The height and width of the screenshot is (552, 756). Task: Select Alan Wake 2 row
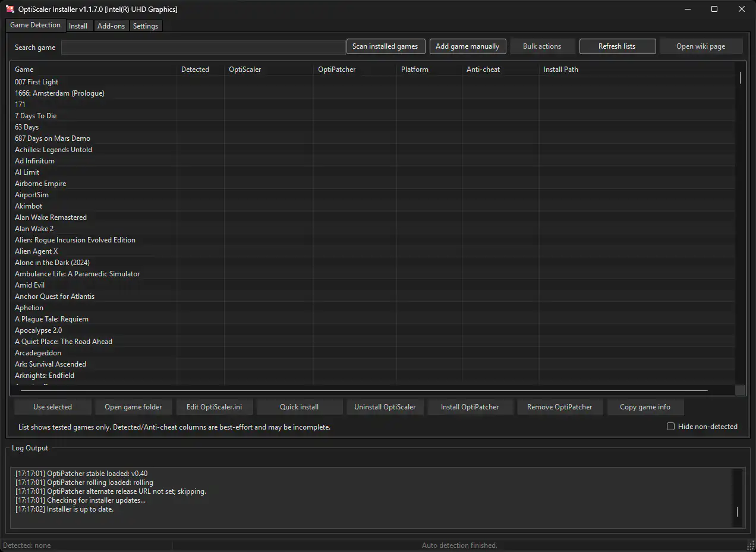[373, 229]
